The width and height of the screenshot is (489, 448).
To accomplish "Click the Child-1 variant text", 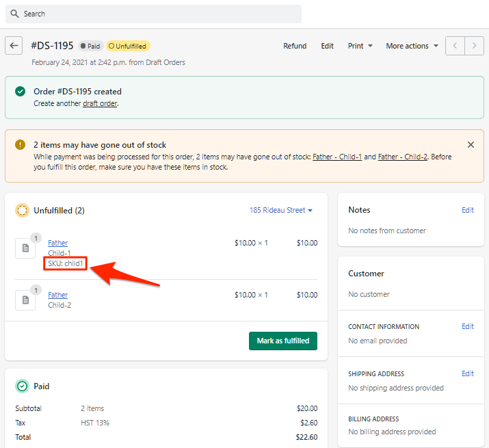I will click(60, 253).
